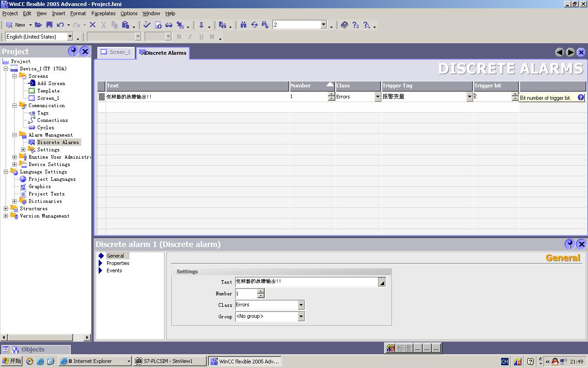Delete using the X toolbar icon
588x368 pixels.
[x=92, y=25]
